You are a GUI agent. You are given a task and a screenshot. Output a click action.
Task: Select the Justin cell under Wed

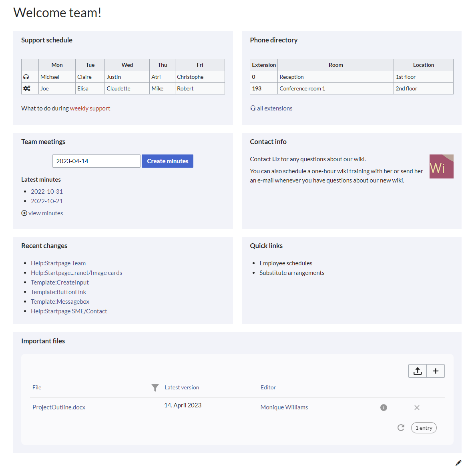127,77
